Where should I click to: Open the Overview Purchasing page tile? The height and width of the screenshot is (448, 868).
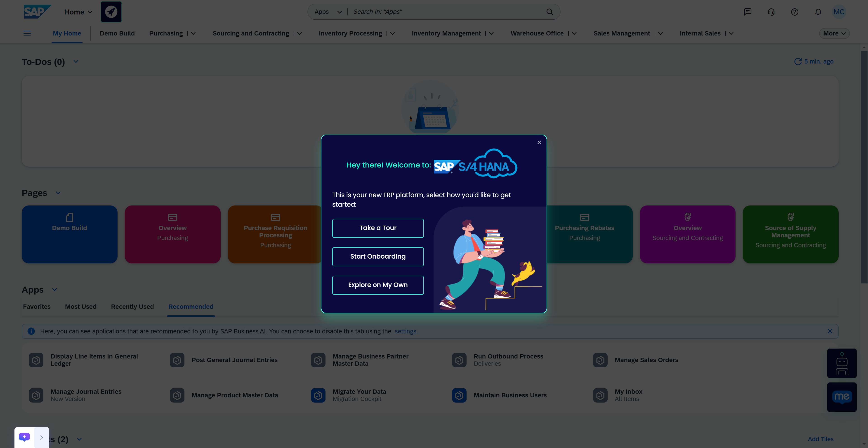pos(172,234)
